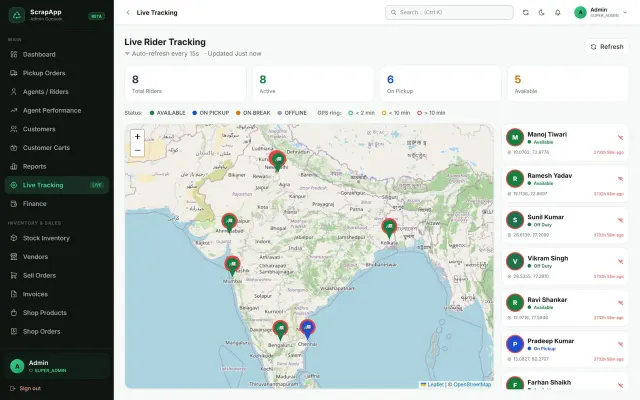Zoom out on the map
Viewport: 640px width, 400px height.
point(138,150)
